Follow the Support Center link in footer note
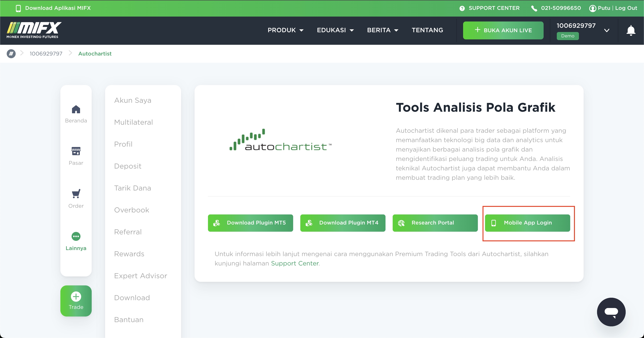The width and height of the screenshot is (644, 338). [295, 263]
